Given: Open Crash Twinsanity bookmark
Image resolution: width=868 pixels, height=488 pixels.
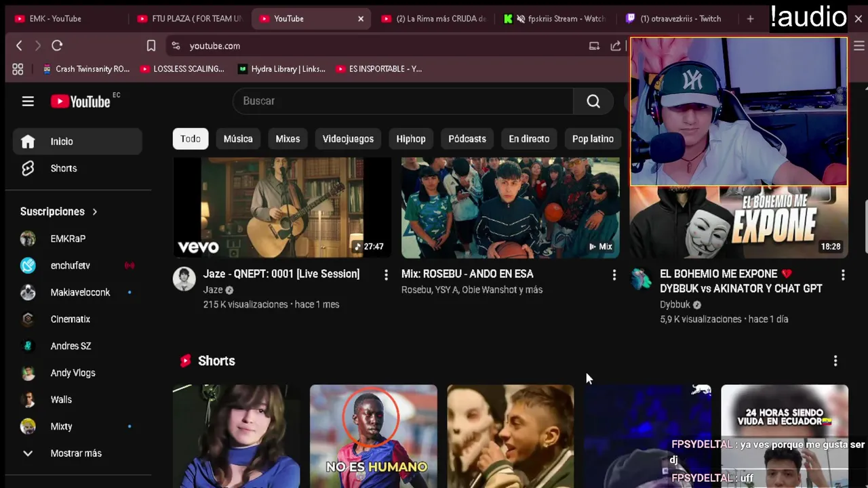Looking at the screenshot, I should (86, 68).
